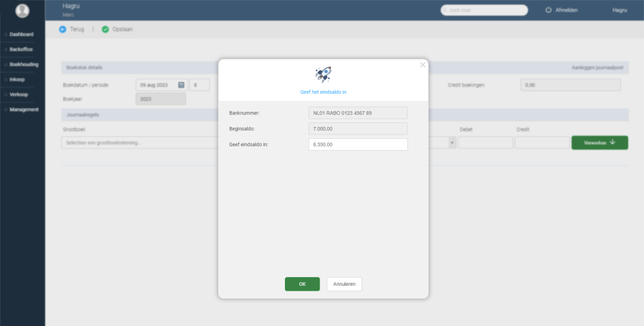
Task: Click the Grootboek column label
Action: (x=74, y=129)
